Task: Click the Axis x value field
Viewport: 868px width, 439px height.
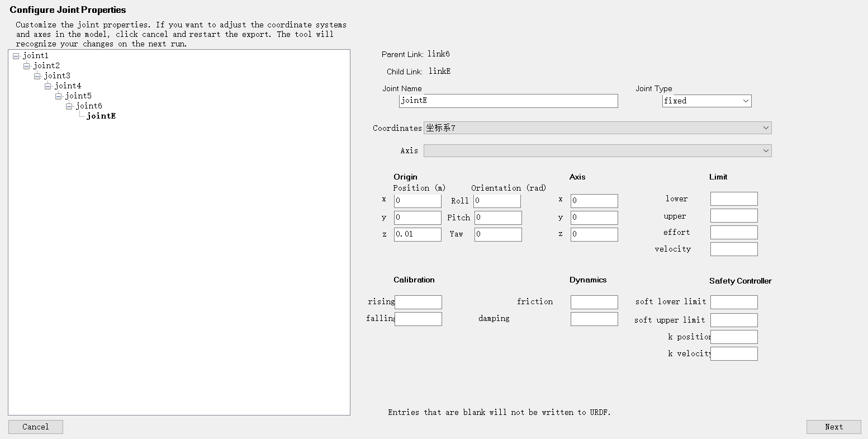Action: point(594,201)
